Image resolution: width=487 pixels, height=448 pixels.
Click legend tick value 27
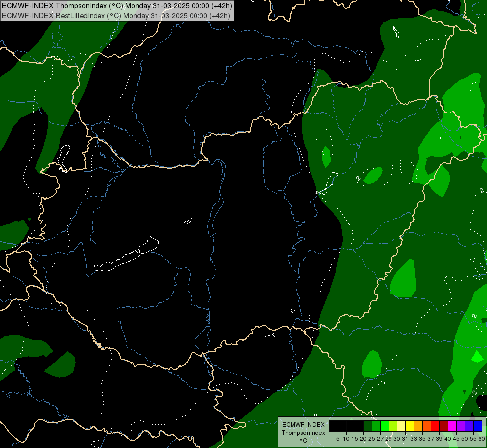(x=380, y=439)
